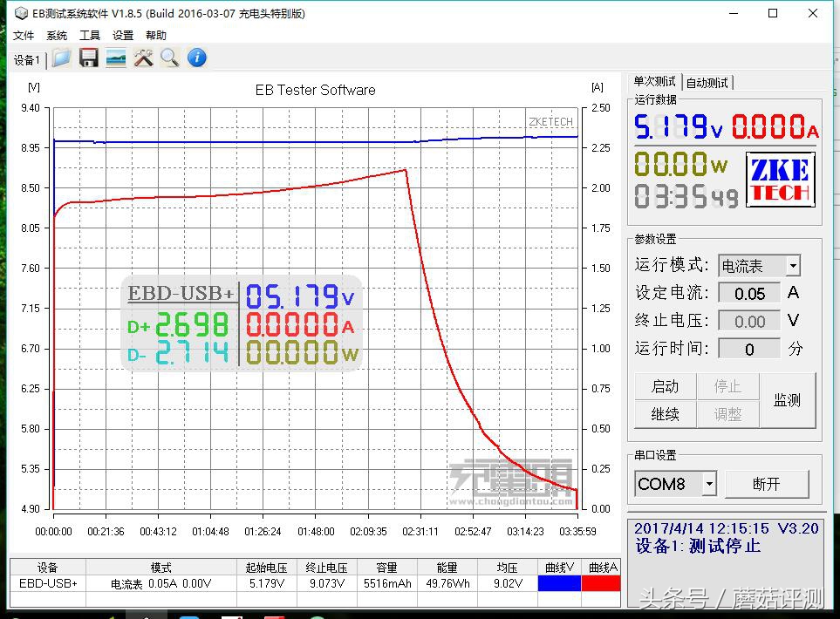Click the 终止电压 field showing 0.00

click(x=749, y=322)
